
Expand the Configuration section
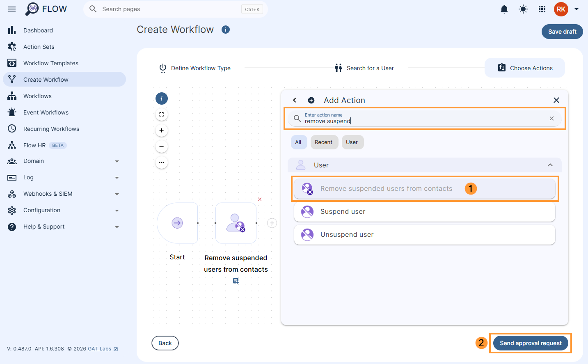64,210
